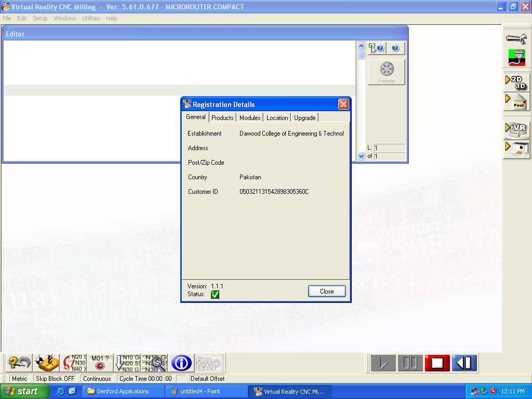Click Virtual Reality CNC Milling taskbar item
Image resolution: width=532 pixels, height=399 pixels.
point(289,392)
